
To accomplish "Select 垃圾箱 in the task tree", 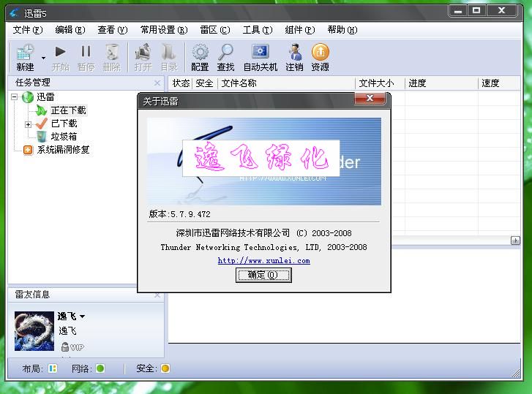I will pos(64,137).
